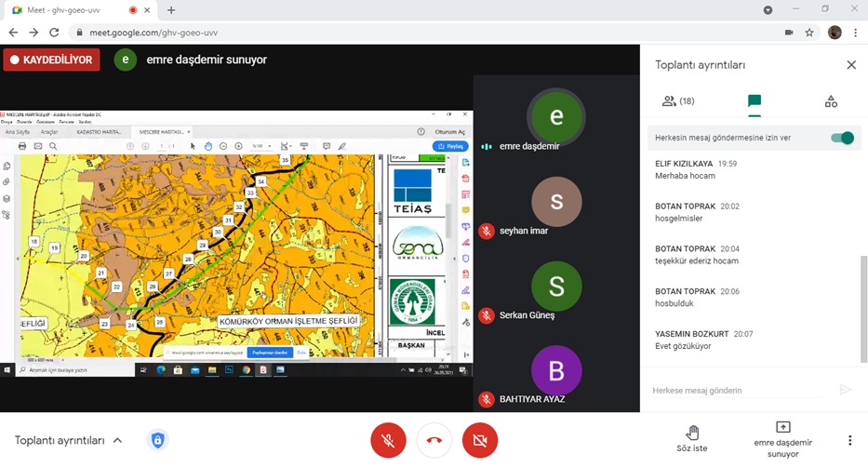
Task: Open the Chrome profile dropdown arrow
Action: coord(768,10)
